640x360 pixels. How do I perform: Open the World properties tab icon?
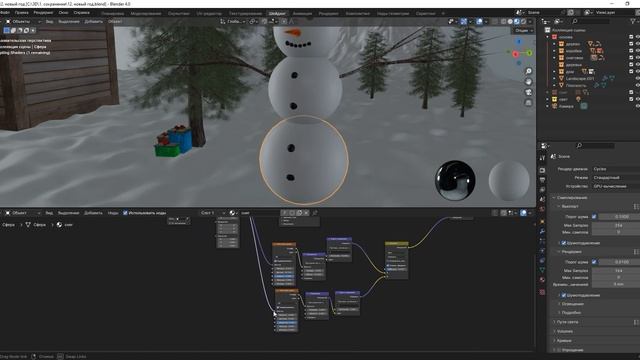pyautogui.click(x=542, y=209)
